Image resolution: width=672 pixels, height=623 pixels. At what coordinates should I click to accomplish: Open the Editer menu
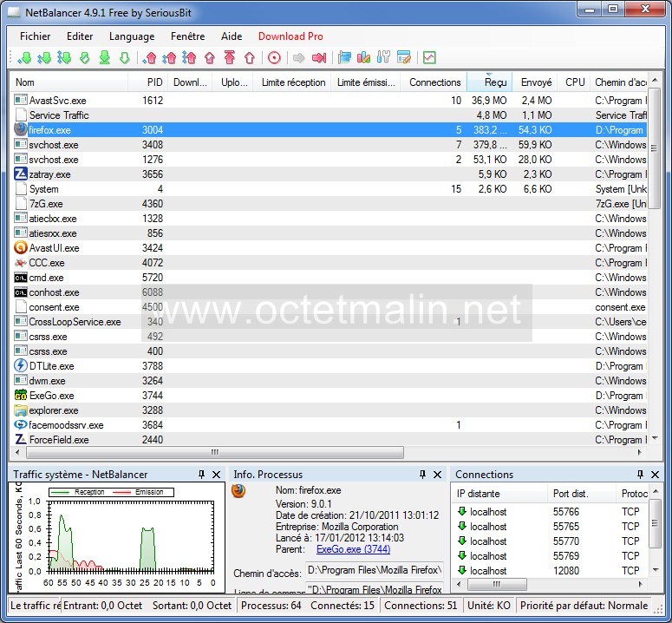(x=80, y=36)
